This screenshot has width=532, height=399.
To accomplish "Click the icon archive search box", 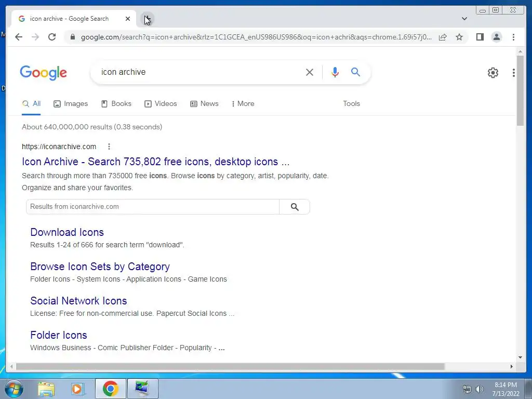I will click(200, 72).
